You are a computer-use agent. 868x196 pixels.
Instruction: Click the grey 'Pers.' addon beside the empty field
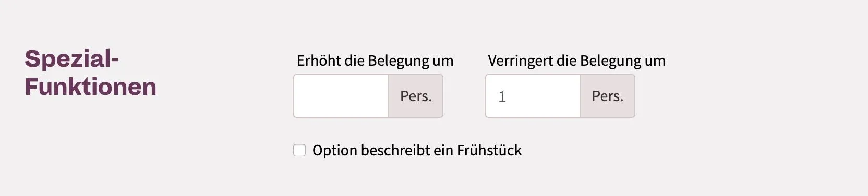(x=416, y=96)
